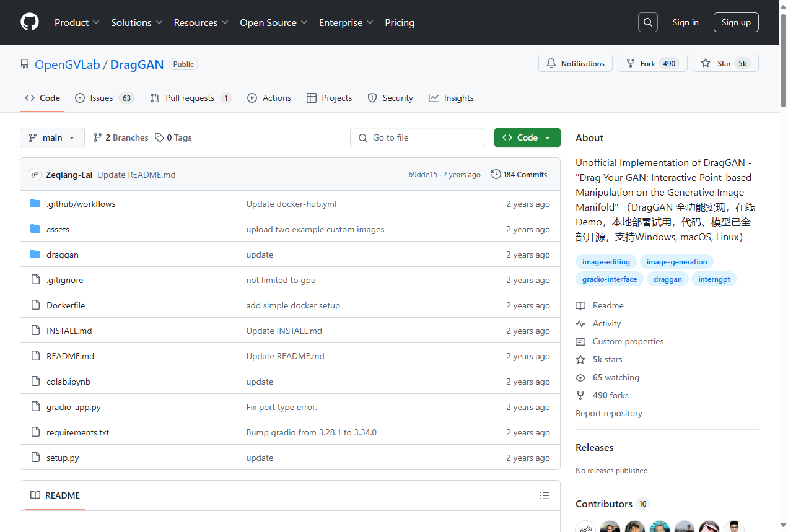Expand the main branch dropdown
Image resolution: width=788 pixels, height=532 pixels.
52,137
